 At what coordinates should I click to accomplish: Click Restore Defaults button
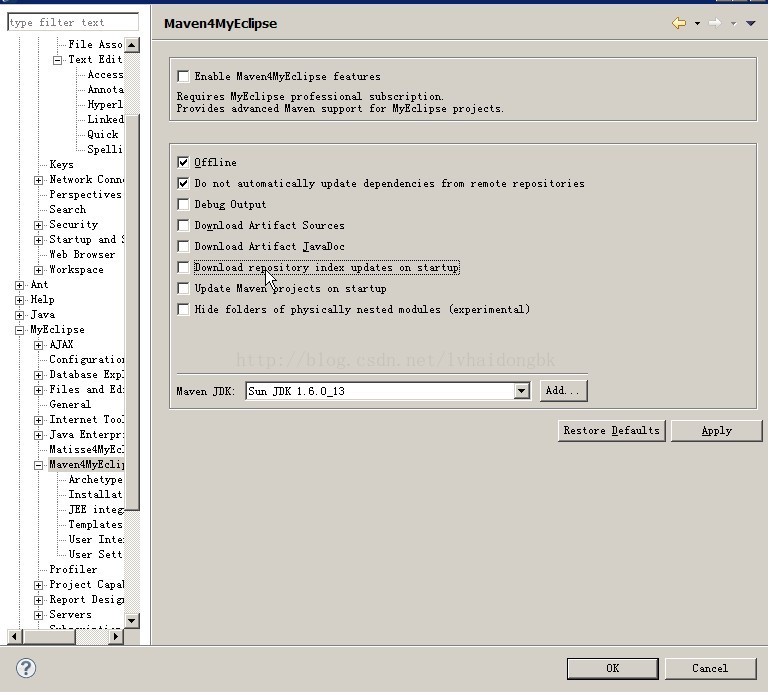point(611,431)
